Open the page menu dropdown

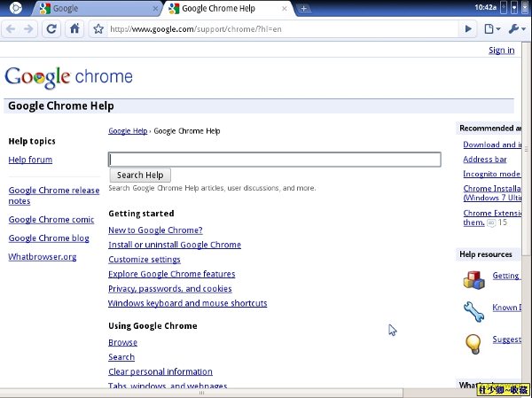pyautogui.click(x=492, y=29)
